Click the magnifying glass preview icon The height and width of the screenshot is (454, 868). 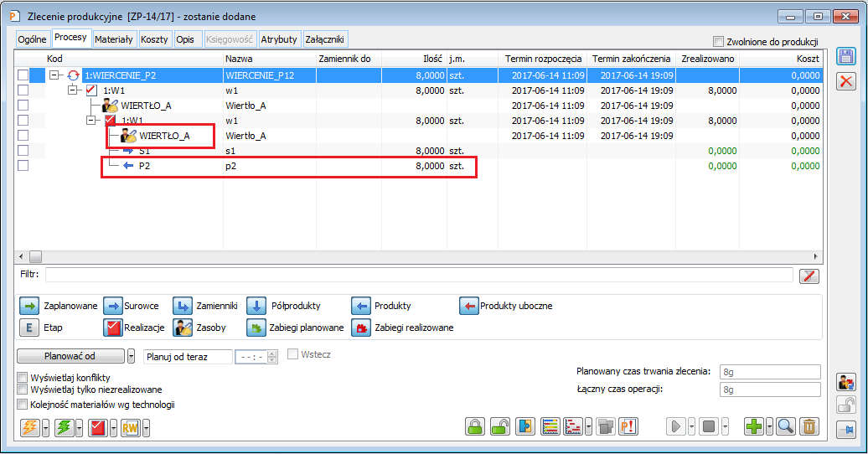(x=786, y=427)
